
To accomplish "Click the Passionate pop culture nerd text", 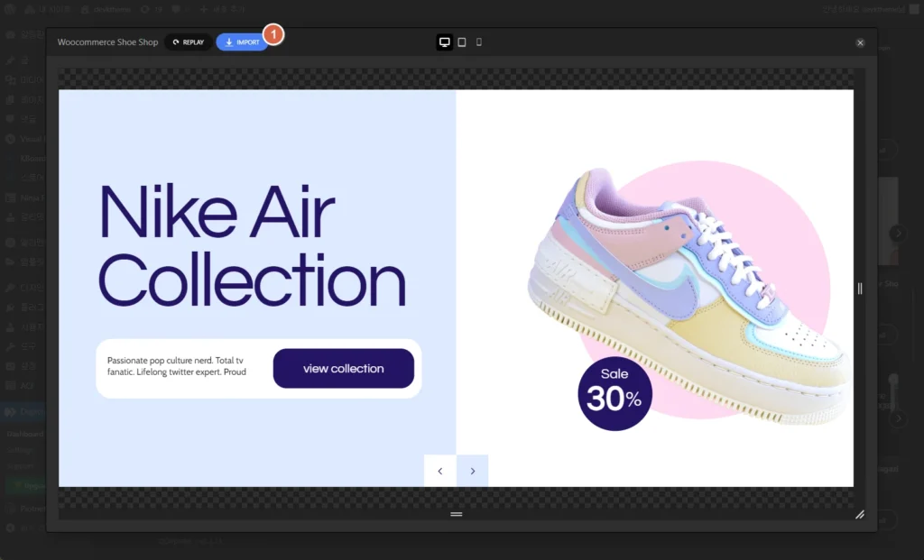I will tap(177, 366).
